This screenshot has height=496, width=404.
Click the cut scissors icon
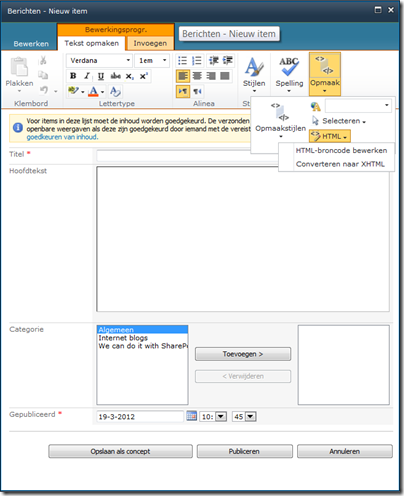[43, 60]
